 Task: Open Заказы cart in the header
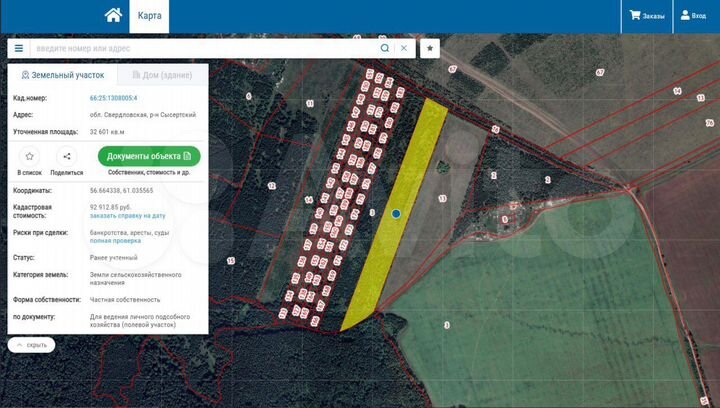[x=646, y=16]
